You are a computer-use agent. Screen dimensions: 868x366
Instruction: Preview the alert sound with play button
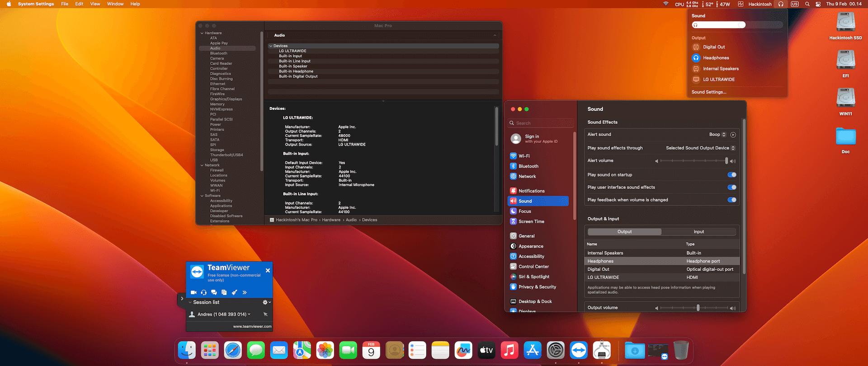[733, 135]
